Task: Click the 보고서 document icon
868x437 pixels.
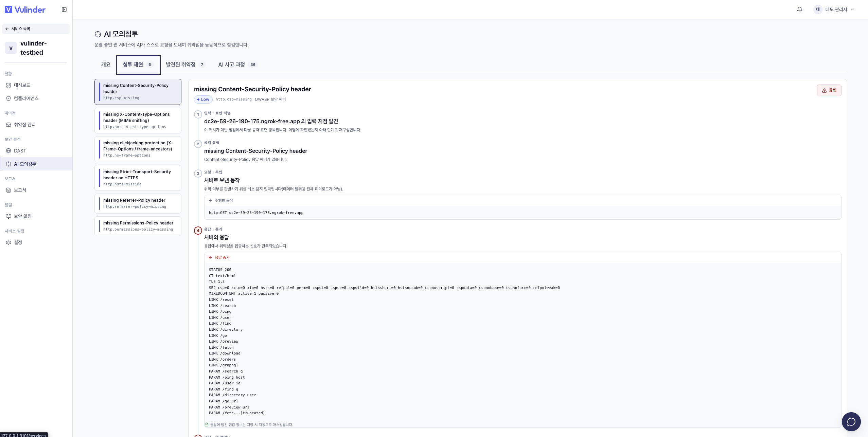Action: (8, 190)
